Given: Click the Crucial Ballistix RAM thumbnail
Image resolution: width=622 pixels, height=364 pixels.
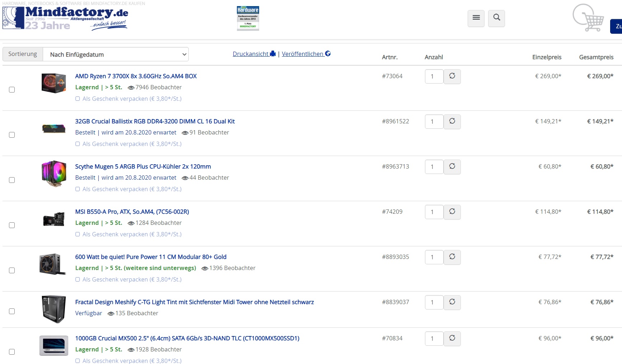Looking at the screenshot, I should click(x=54, y=128).
